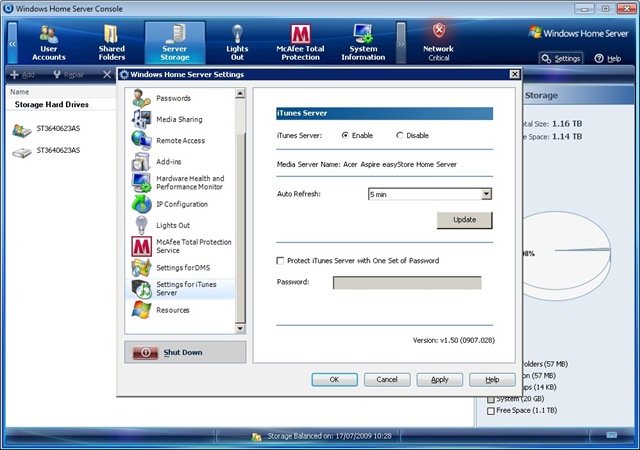This screenshot has width=640, height=450.
Task: Click the Storage Hard Drives group header
Action: click(51, 105)
